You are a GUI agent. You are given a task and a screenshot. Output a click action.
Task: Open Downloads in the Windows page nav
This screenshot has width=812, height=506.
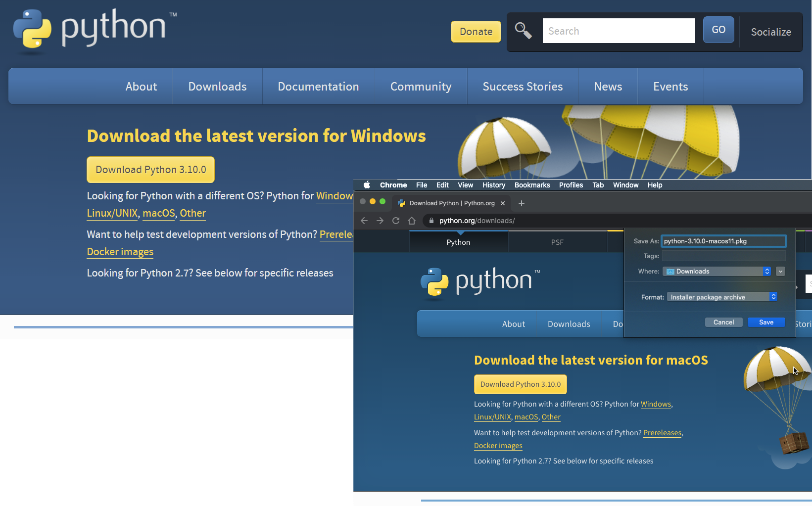tap(217, 87)
